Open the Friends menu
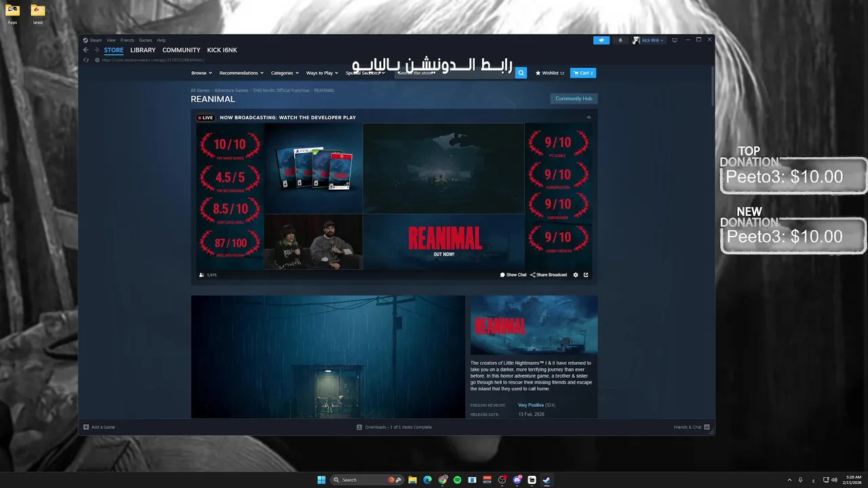The image size is (868, 488). (127, 40)
